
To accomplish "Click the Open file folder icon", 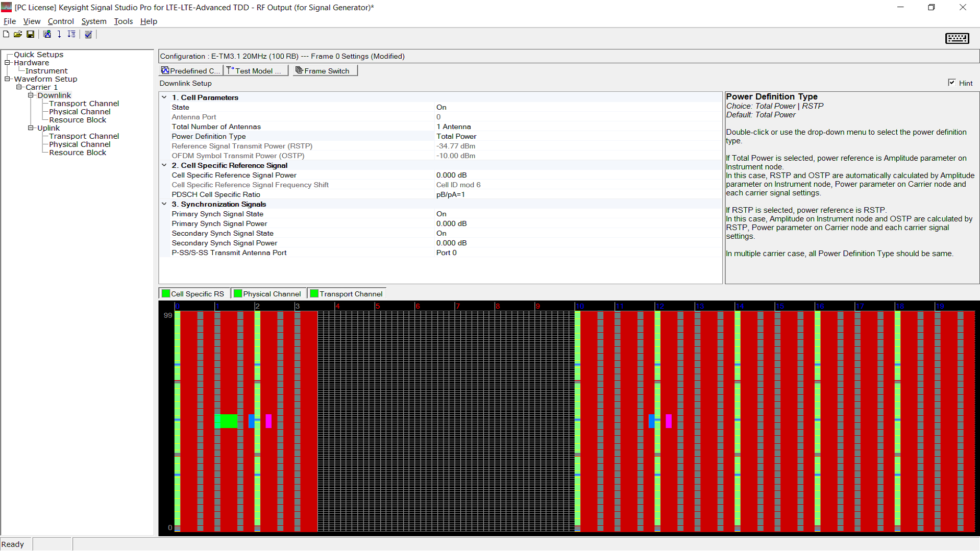I will 18,34.
